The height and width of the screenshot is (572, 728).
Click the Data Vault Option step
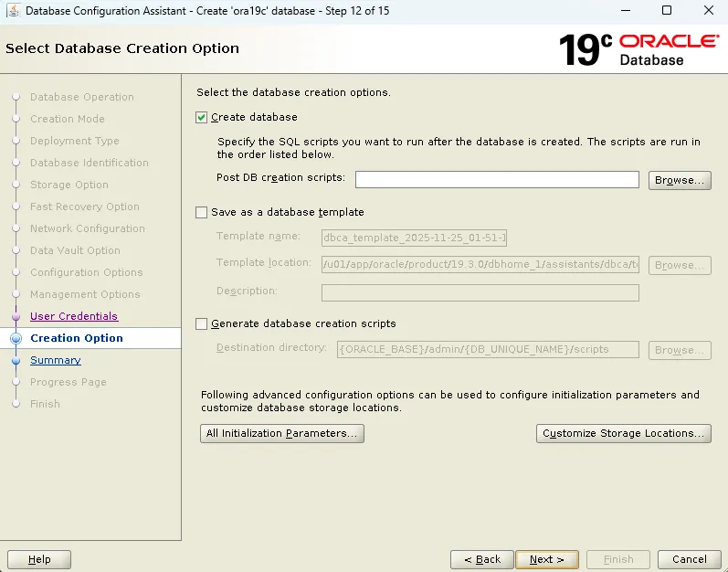pos(75,250)
